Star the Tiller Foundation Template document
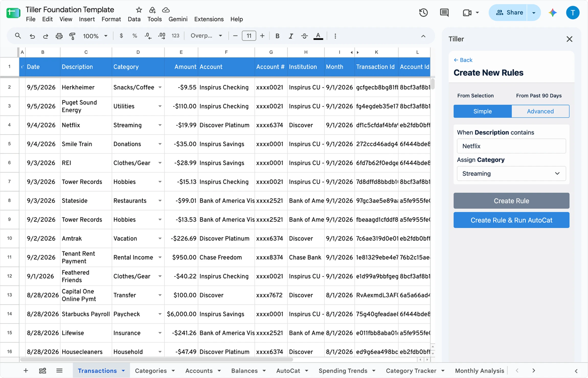 point(139,10)
